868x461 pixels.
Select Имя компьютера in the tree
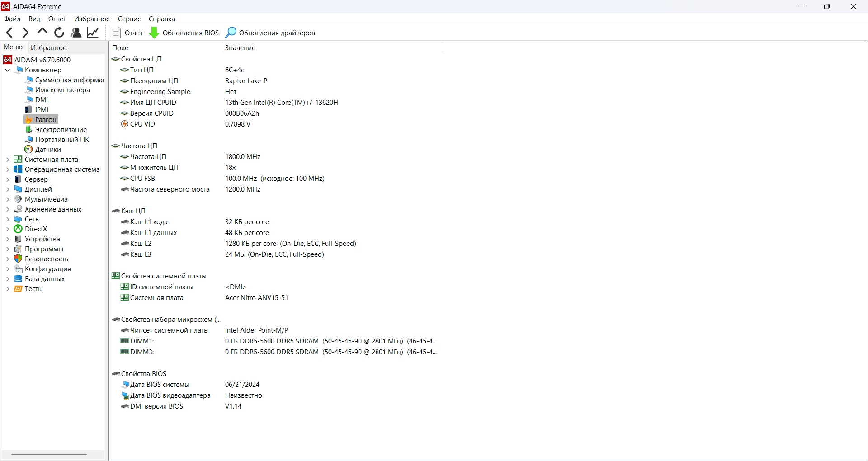[62, 90]
